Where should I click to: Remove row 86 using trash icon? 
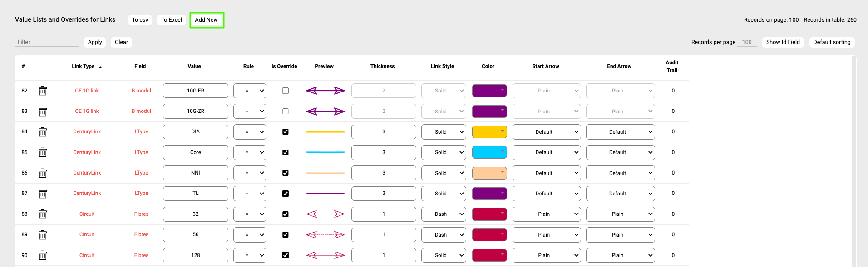coord(43,173)
